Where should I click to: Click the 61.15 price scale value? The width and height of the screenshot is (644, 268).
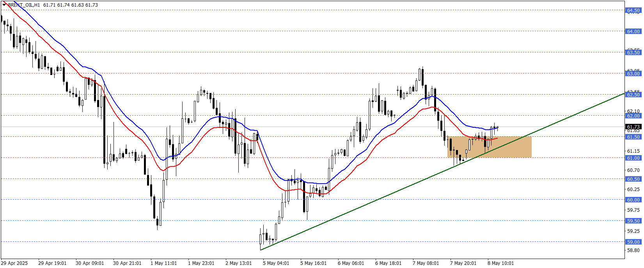point(633,151)
